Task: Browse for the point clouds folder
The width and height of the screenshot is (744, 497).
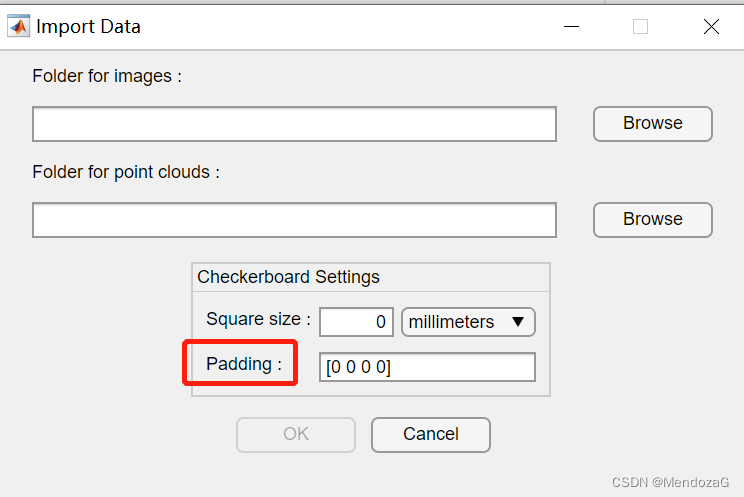Action: point(652,220)
